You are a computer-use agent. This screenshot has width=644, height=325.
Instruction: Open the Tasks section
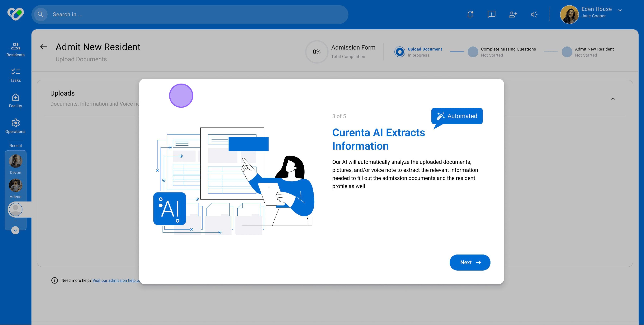click(x=16, y=75)
